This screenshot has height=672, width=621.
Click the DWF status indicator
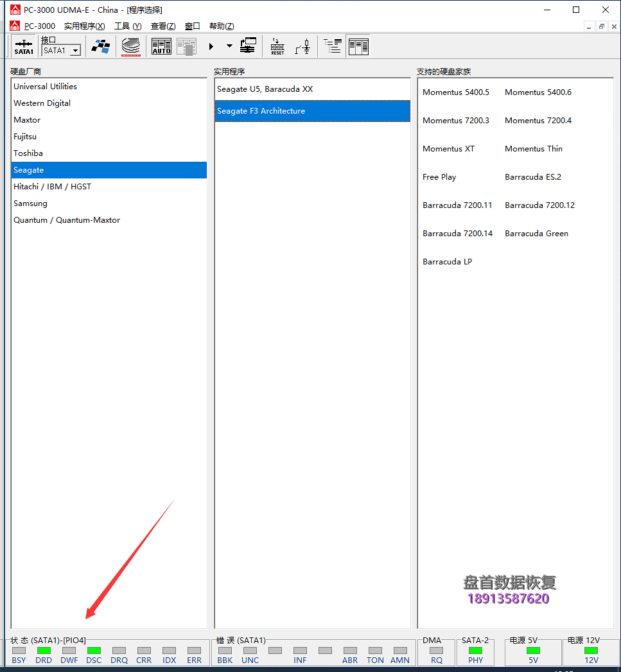click(x=69, y=651)
